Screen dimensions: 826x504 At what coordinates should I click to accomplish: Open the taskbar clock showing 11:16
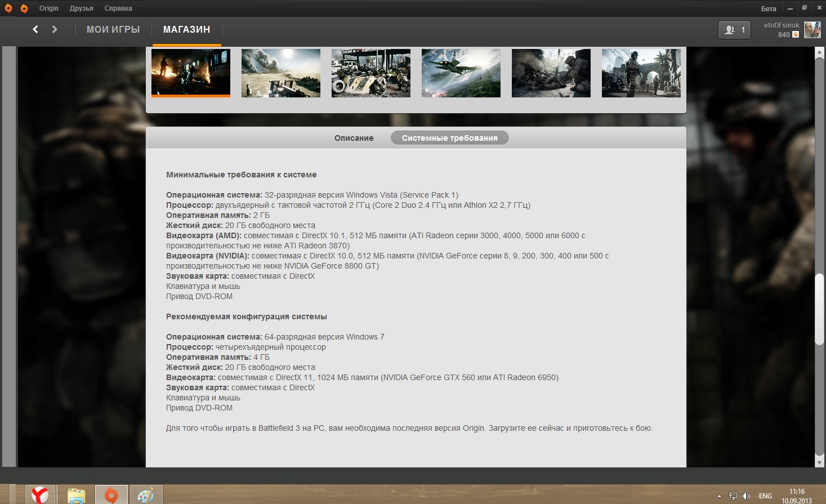point(797,496)
